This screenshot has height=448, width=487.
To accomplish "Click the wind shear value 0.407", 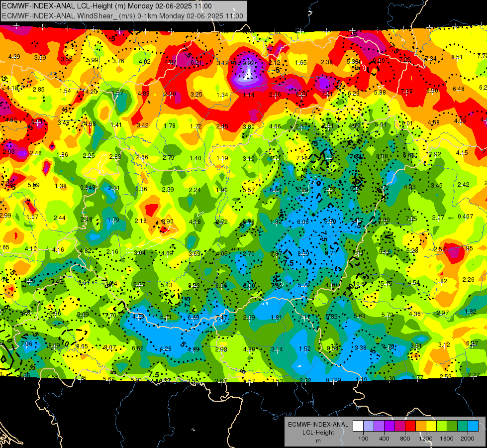I will (x=465, y=216).
